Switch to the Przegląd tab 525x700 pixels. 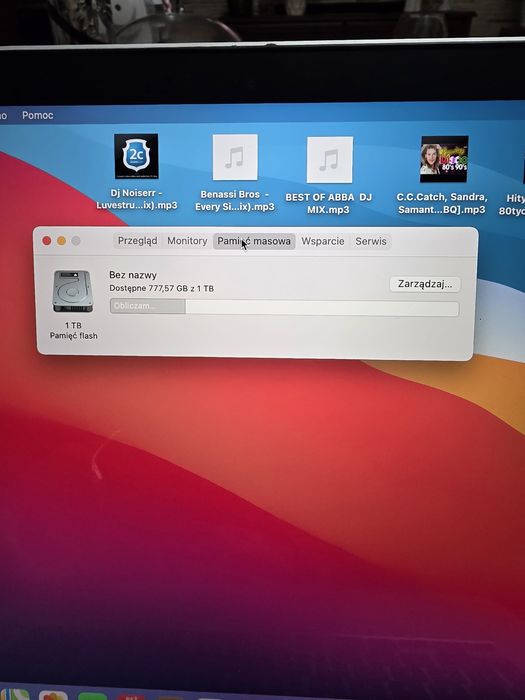138,241
